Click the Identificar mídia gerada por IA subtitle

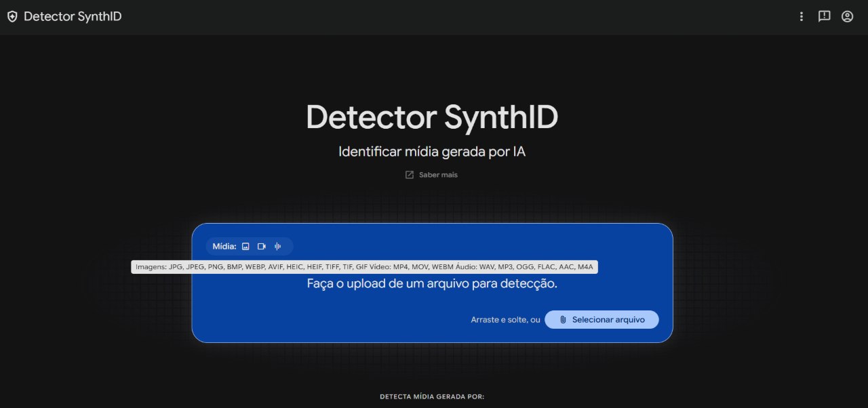point(432,152)
